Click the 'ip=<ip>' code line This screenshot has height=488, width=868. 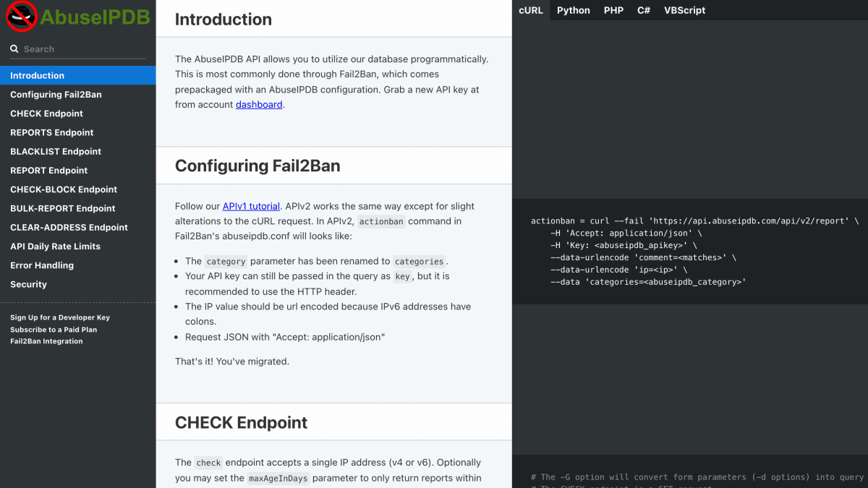tap(618, 270)
